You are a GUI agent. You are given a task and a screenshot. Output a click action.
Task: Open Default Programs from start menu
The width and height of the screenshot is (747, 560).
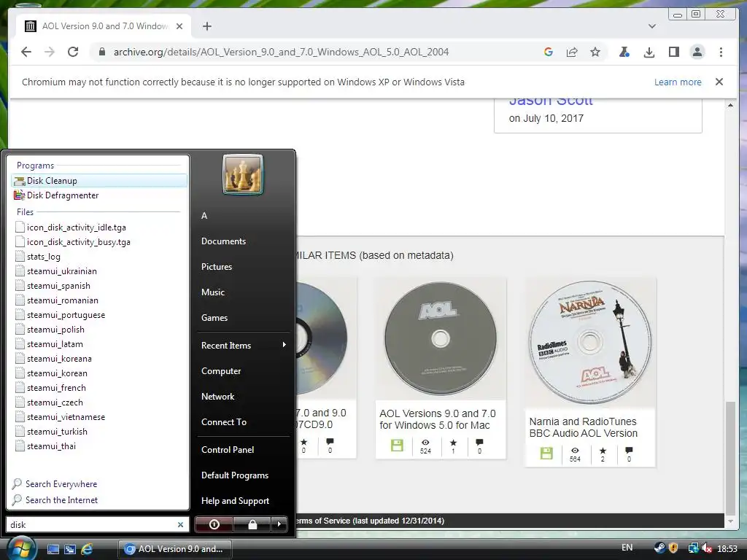(235, 475)
